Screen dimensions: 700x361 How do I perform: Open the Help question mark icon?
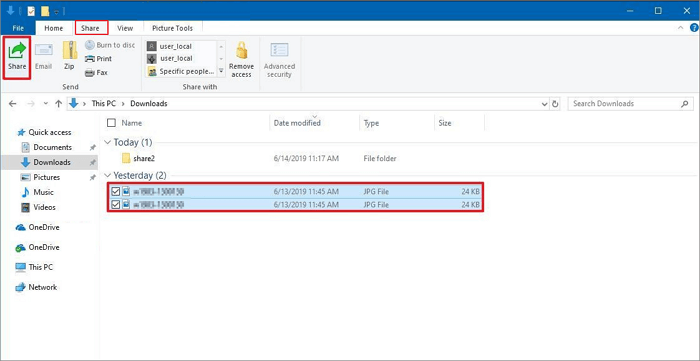coord(693,28)
